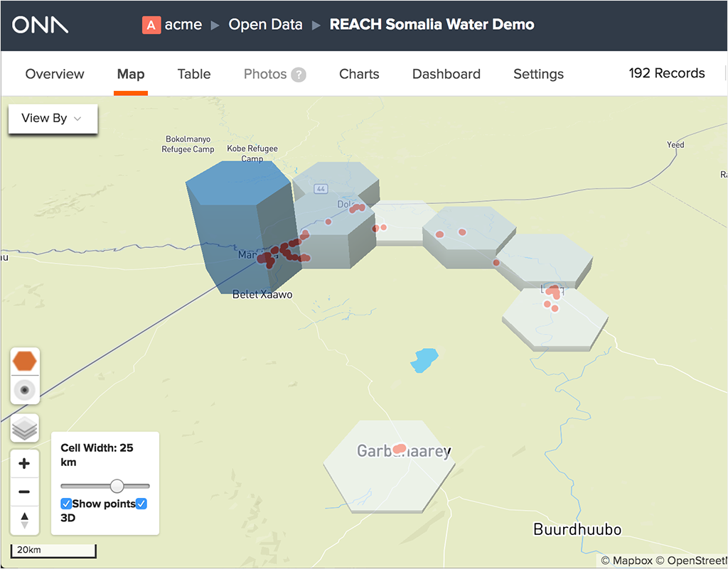Click the acme breadcrumb link
Image resolution: width=728 pixels, height=569 pixels.
coord(183,25)
